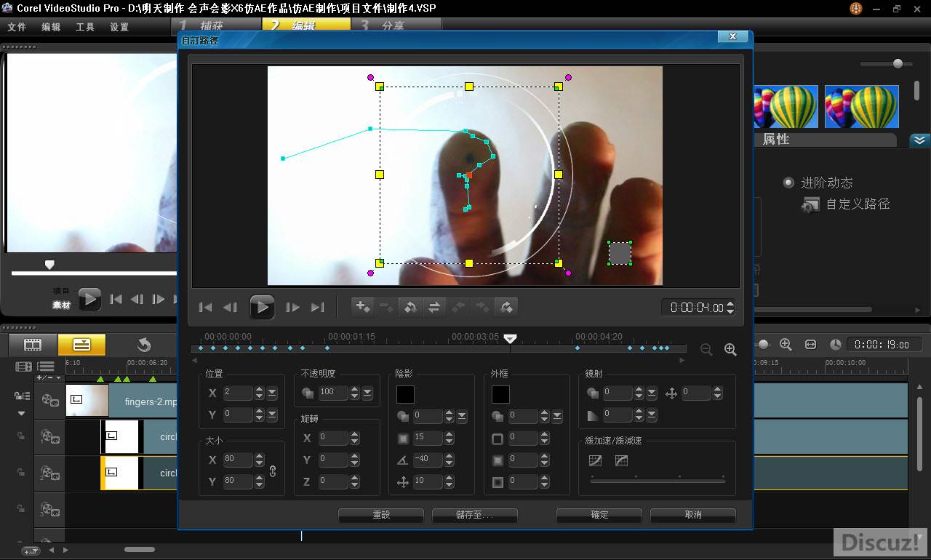This screenshot has height=560, width=931.
Task: Open the 文件 menu
Action: click(17, 27)
